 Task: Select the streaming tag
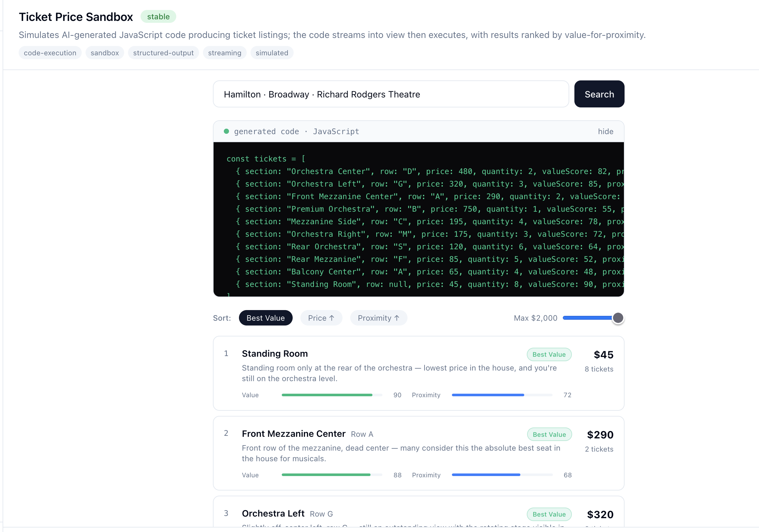tap(224, 53)
